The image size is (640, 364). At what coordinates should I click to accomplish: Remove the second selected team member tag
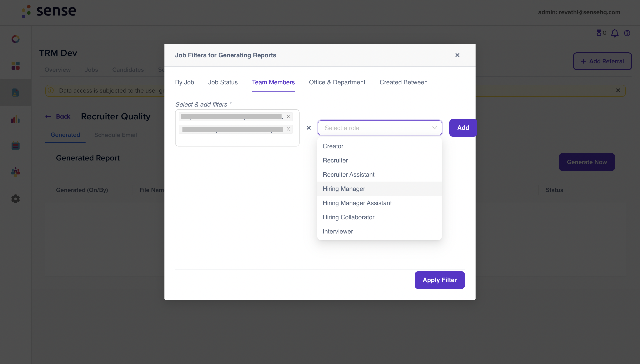click(x=288, y=129)
